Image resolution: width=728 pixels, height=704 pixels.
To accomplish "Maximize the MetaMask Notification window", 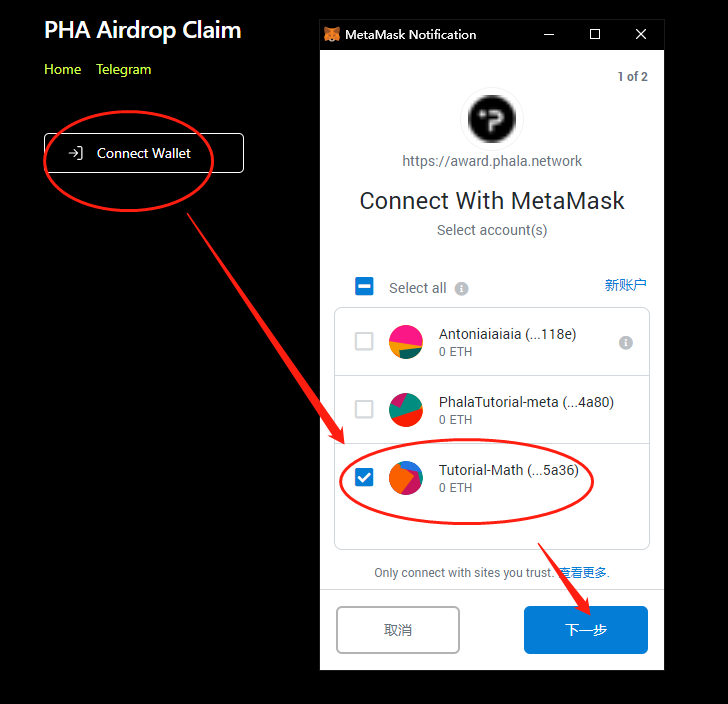I will 595,34.
